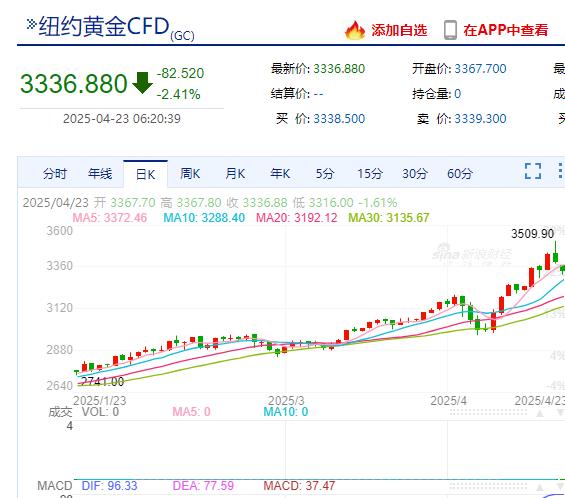This screenshot has height=498, width=565.
Task: Switch to the 60分 chart tab
Action: click(460, 174)
